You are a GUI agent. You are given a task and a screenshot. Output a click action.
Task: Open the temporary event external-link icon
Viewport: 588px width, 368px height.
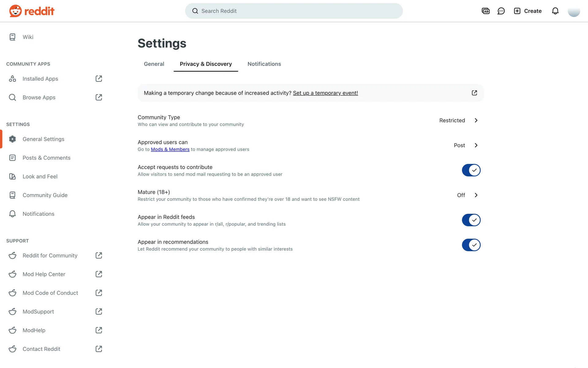tap(474, 93)
